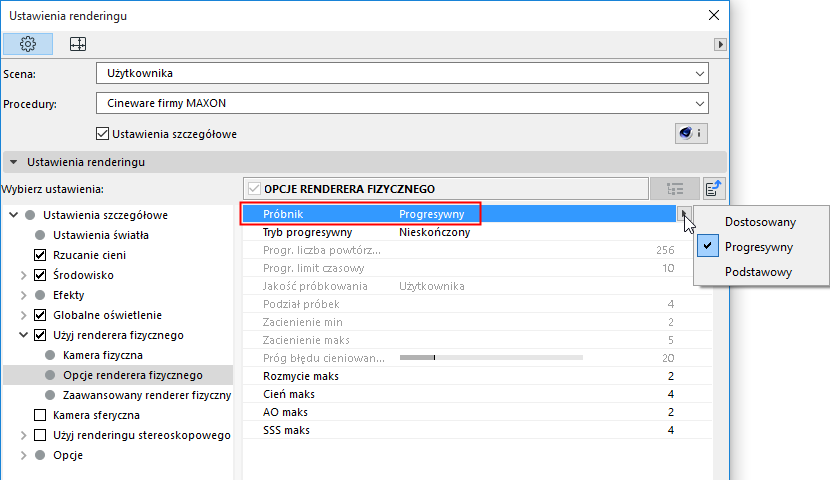Toggle Użyj renderingu stereoskopowego checkbox
The height and width of the screenshot is (480, 830).
[40, 435]
